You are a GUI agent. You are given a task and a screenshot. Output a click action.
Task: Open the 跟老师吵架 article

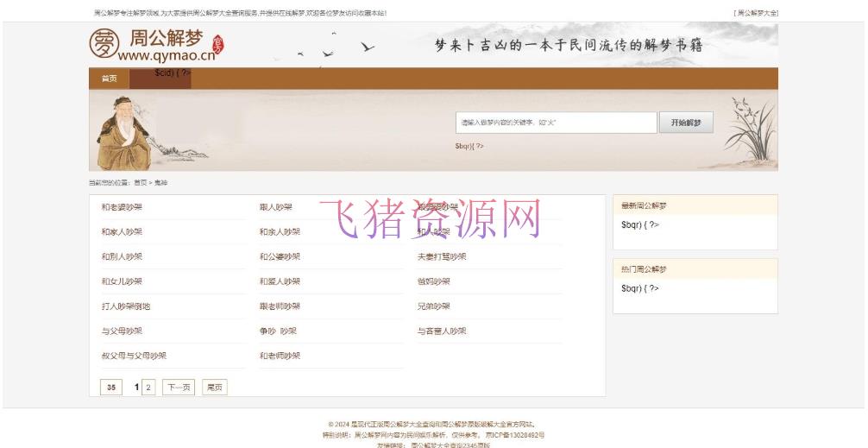280,306
